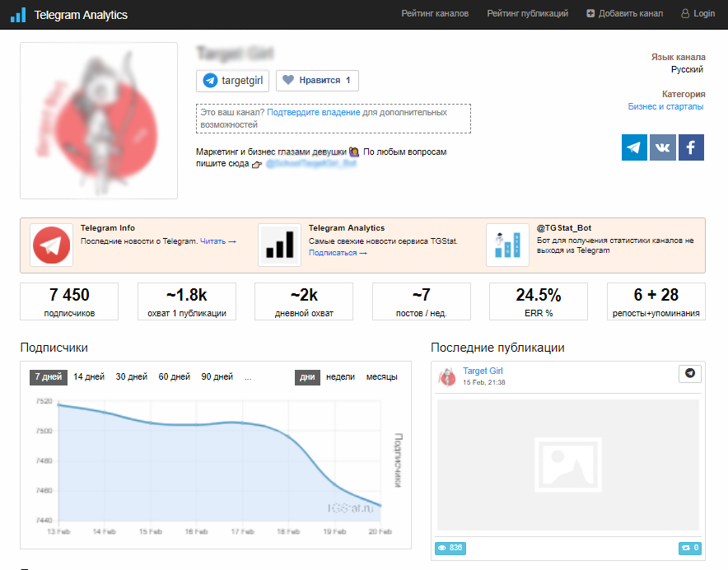Viewport: 728px width, 570px height.
Task: Open Рейтинг каналов menu item
Action: (435, 14)
